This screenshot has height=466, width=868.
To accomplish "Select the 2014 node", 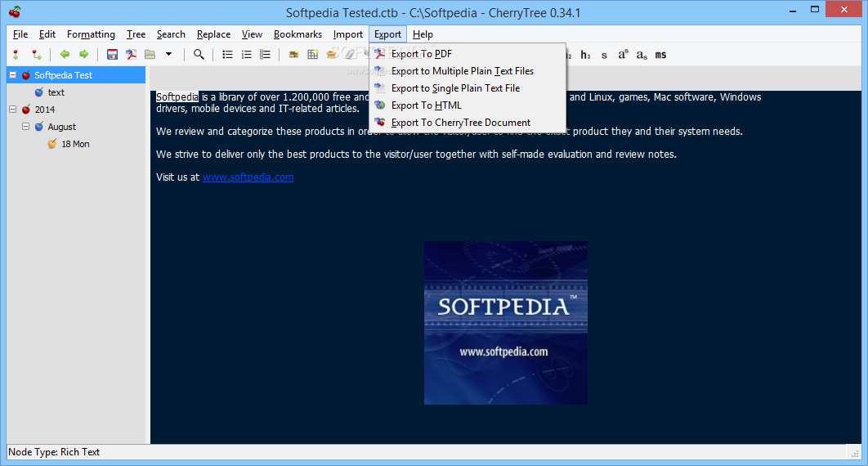I will click(x=45, y=110).
